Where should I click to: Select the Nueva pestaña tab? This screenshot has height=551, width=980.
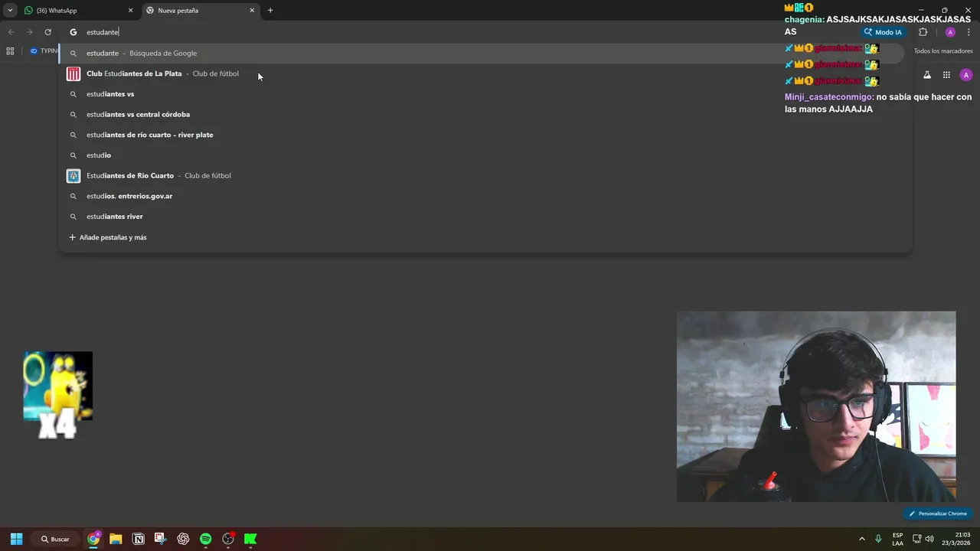pos(200,11)
